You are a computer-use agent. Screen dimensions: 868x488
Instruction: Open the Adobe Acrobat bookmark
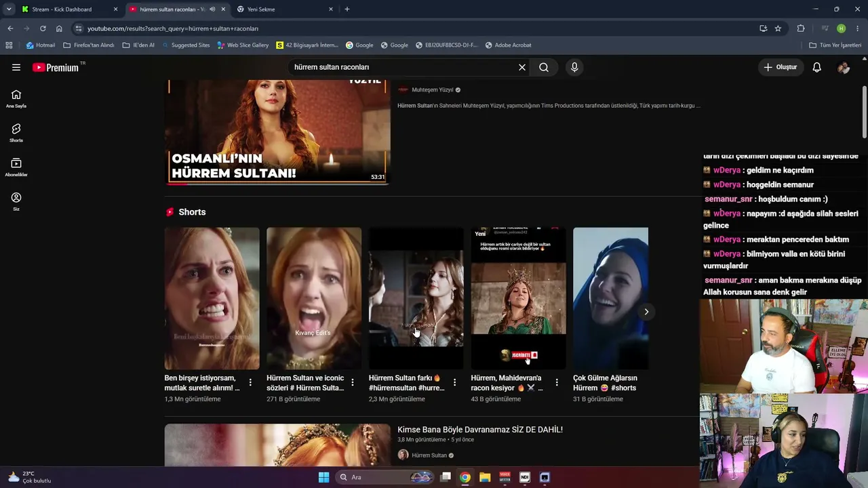click(x=508, y=45)
